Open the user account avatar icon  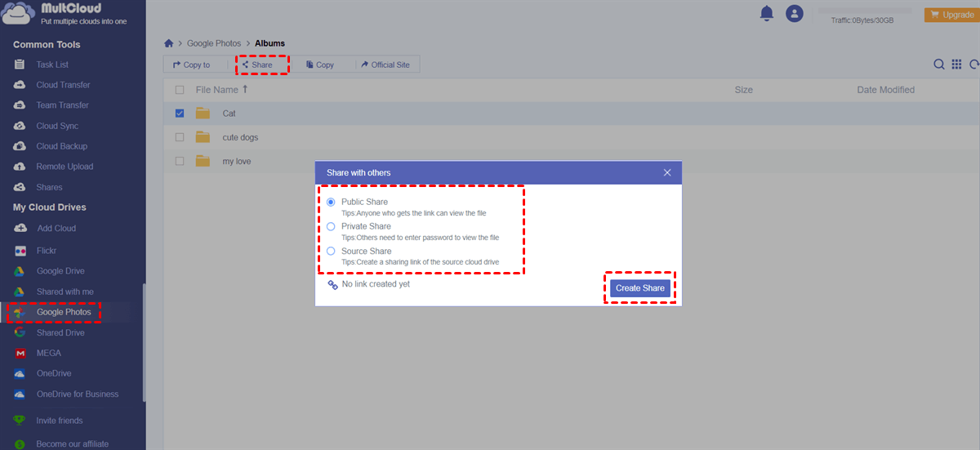pyautogui.click(x=794, y=13)
